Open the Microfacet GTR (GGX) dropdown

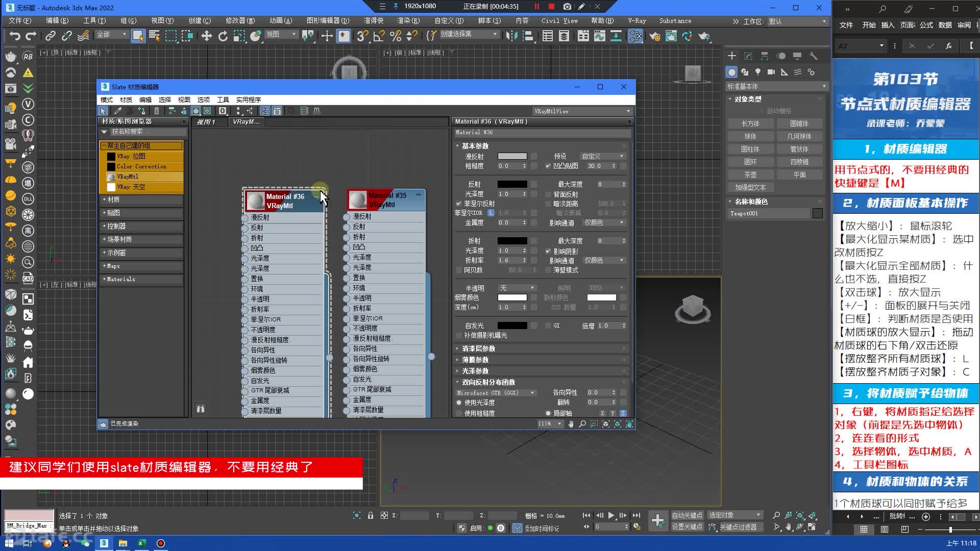coord(496,393)
